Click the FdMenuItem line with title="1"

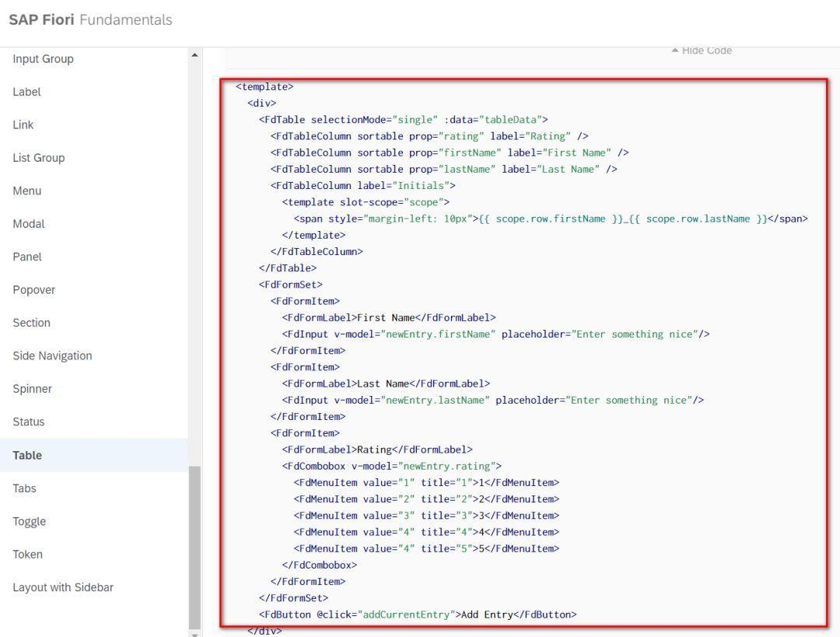tap(426, 483)
